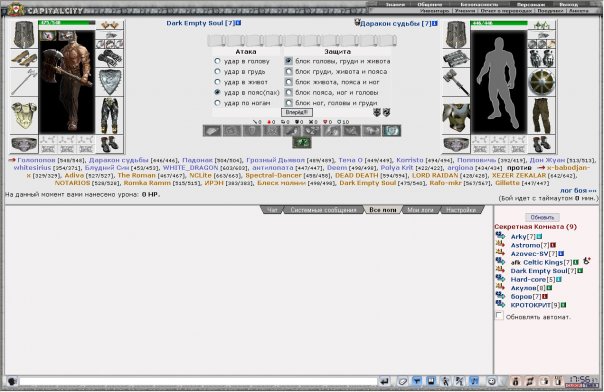Choose defense "блок ног, головы и груди"
The image size is (604, 392).
(289, 103)
